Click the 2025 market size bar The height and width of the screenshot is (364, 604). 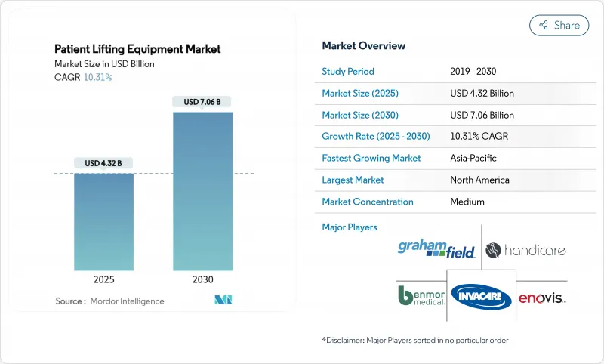(x=103, y=221)
